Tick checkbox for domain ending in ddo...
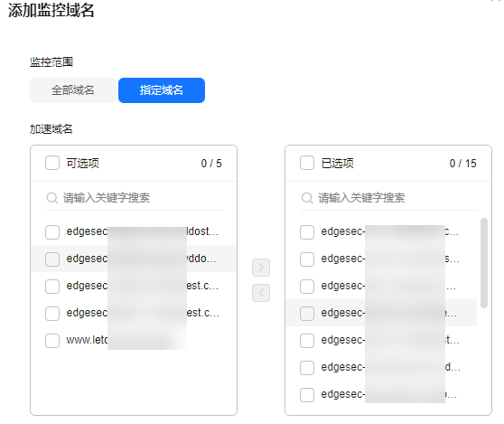 (52, 259)
